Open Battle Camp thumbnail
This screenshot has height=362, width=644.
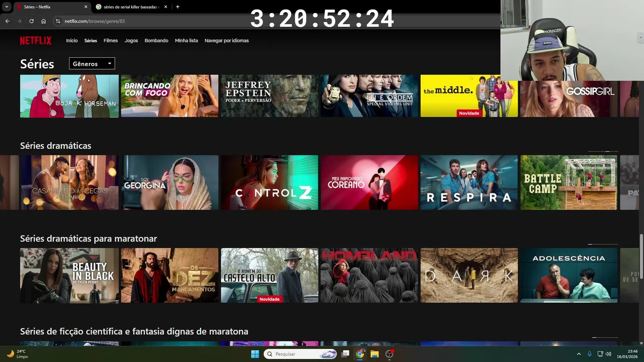coord(569,183)
